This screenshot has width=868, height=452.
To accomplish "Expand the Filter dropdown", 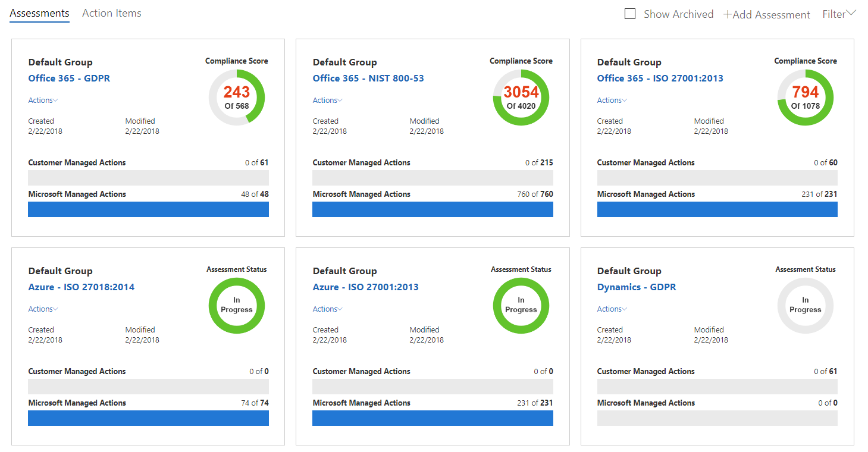I will [x=839, y=14].
